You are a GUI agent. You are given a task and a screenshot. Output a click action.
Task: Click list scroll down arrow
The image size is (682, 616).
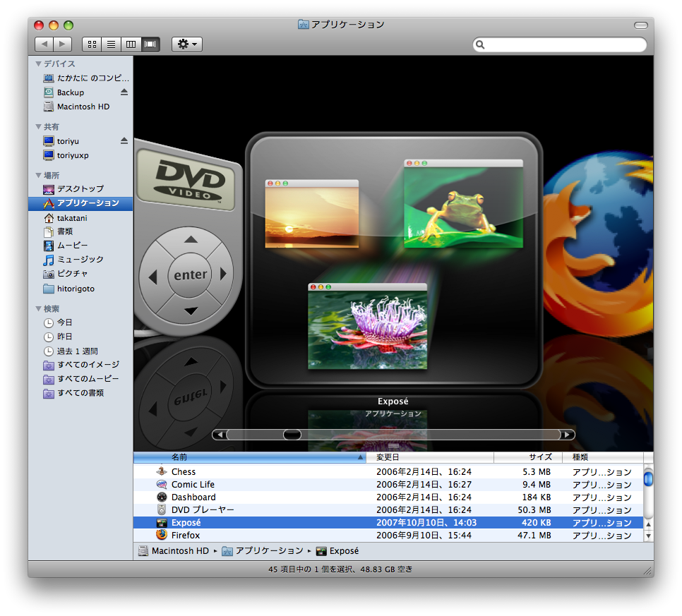[649, 536]
